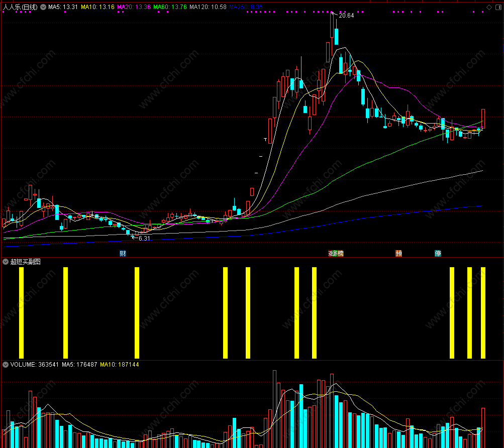Screen dimensions: 504x448
Task: Open the VOLUME panel options arrow
Action: coord(6,365)
